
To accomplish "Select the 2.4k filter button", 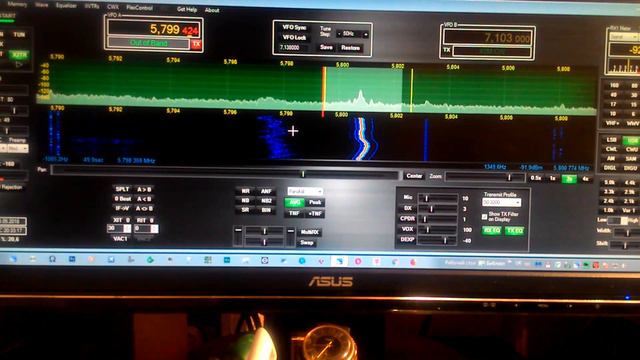I will click(x=609, y=201).
